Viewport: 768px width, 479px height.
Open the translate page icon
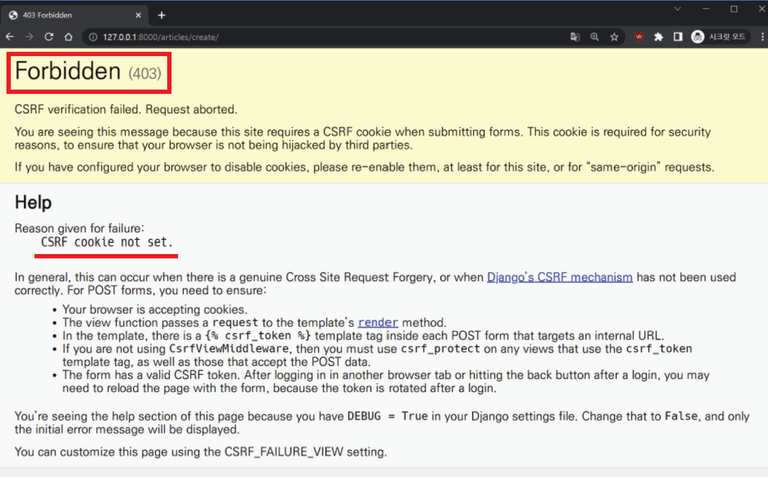575,37
